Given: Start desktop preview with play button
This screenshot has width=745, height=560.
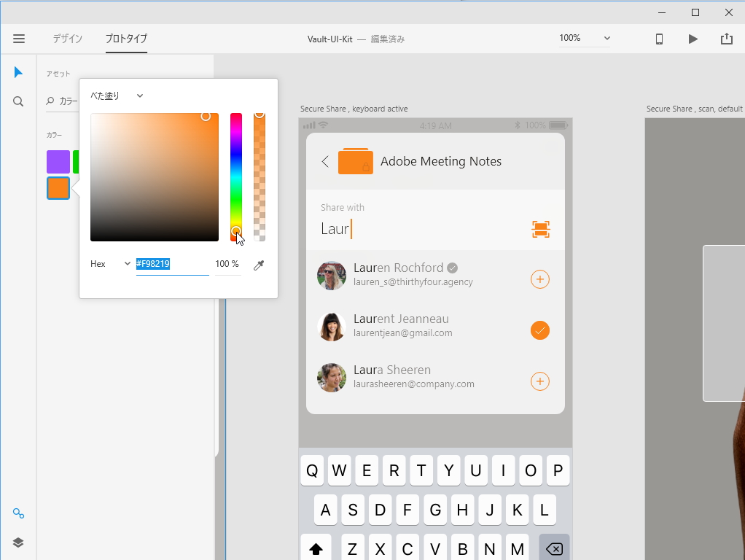Looking at the screenshot, I should point(693,39).
